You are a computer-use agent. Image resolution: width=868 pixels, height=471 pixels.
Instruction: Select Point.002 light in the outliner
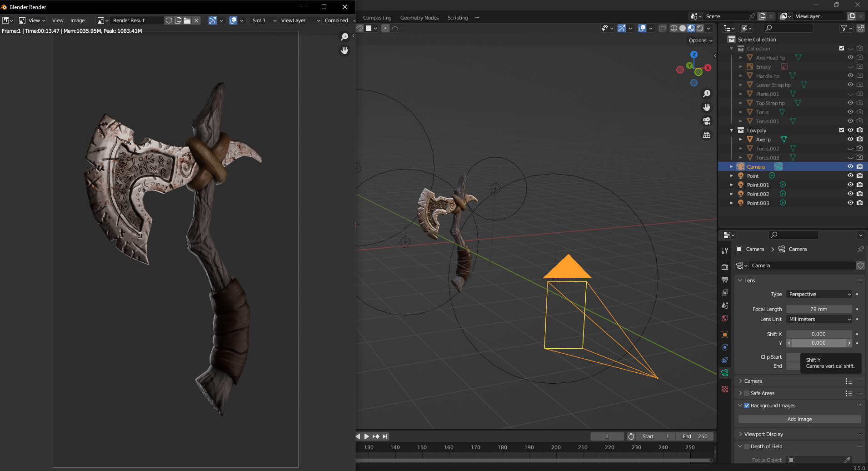758,194
